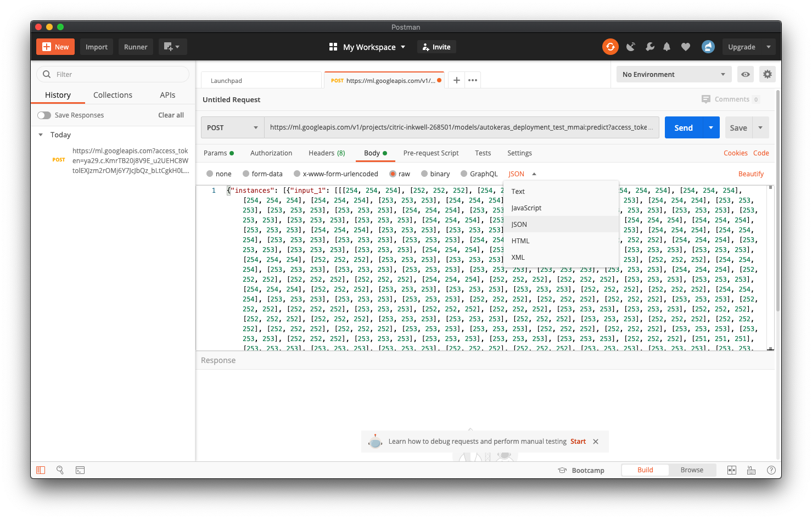
Task: Click the environment quick look eye icon
Action: [x=746, y=74]
